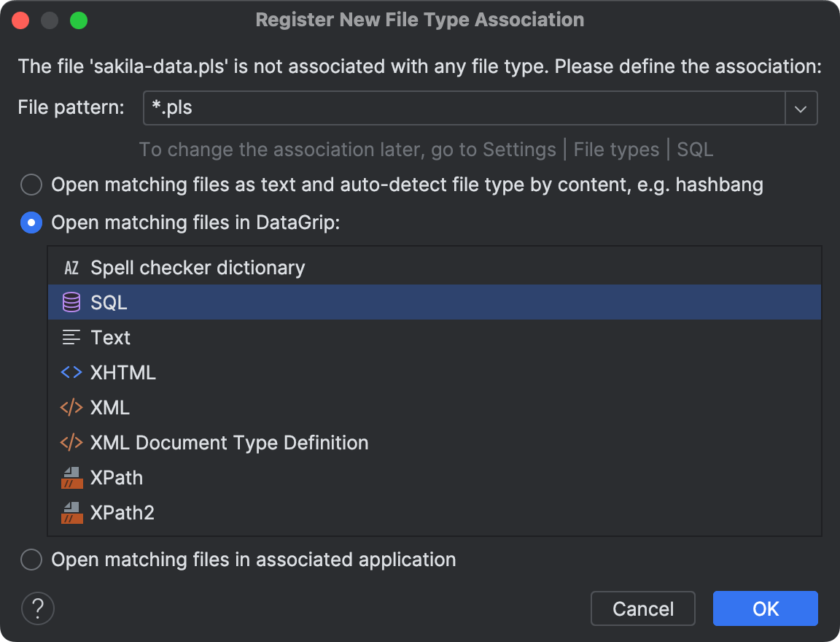Click the spell checker dictionary AZ icon

click(x=70, y=267)
